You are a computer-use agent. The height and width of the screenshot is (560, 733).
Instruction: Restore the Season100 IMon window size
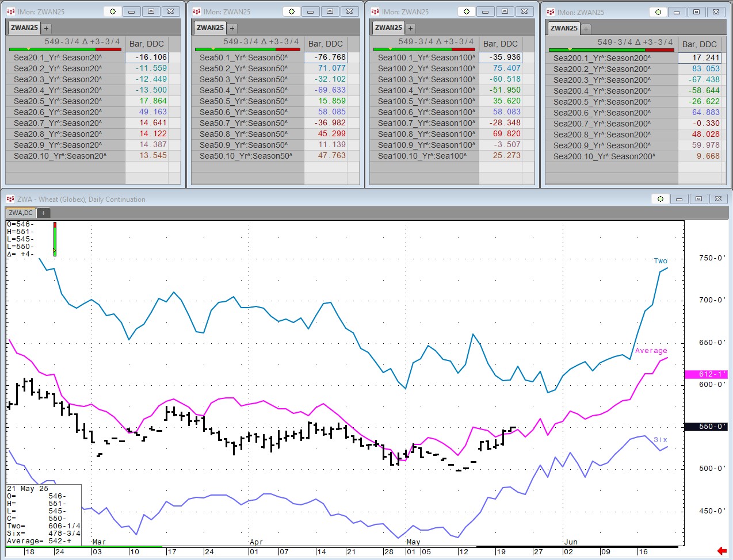[505, 11]
